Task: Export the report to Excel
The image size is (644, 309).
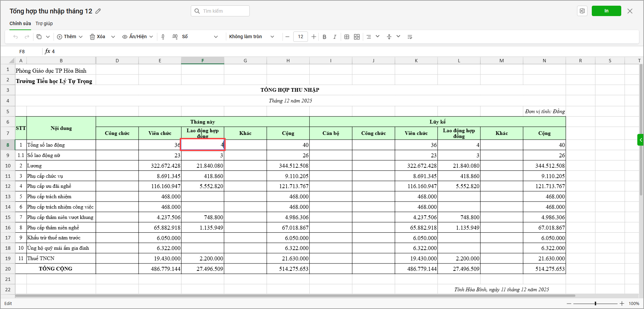Action: [x=582, y=11]
